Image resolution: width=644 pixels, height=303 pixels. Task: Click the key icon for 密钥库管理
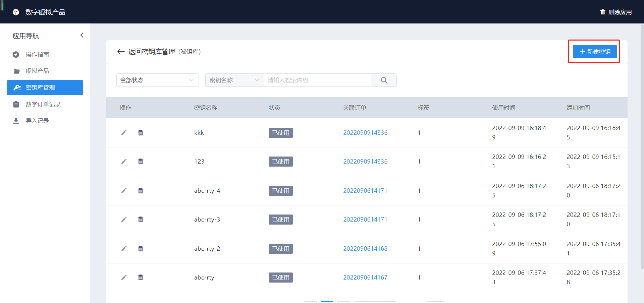click(x=17, y=87)
